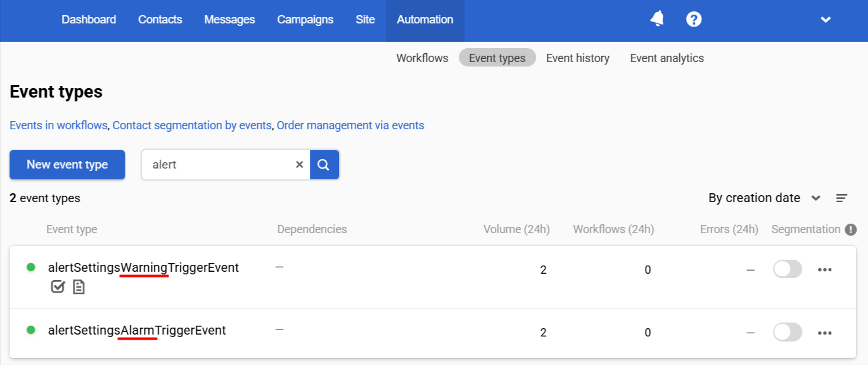868x365 pixels.
Task: Open Messages in top navigation
Action: coord(229,20)
